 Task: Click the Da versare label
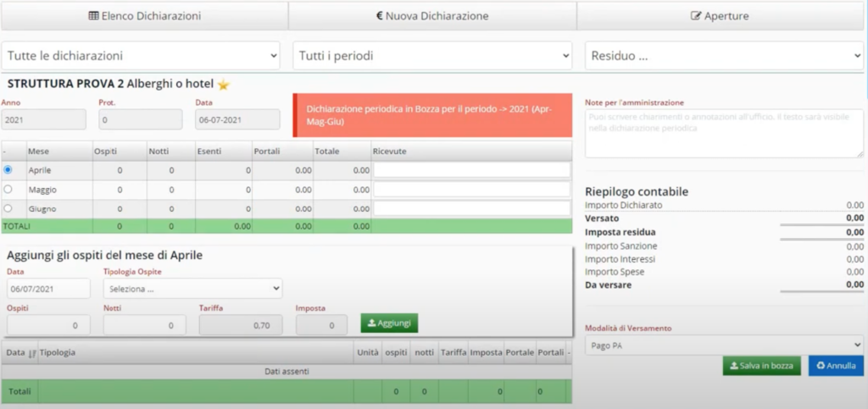(x=608, y=285)
